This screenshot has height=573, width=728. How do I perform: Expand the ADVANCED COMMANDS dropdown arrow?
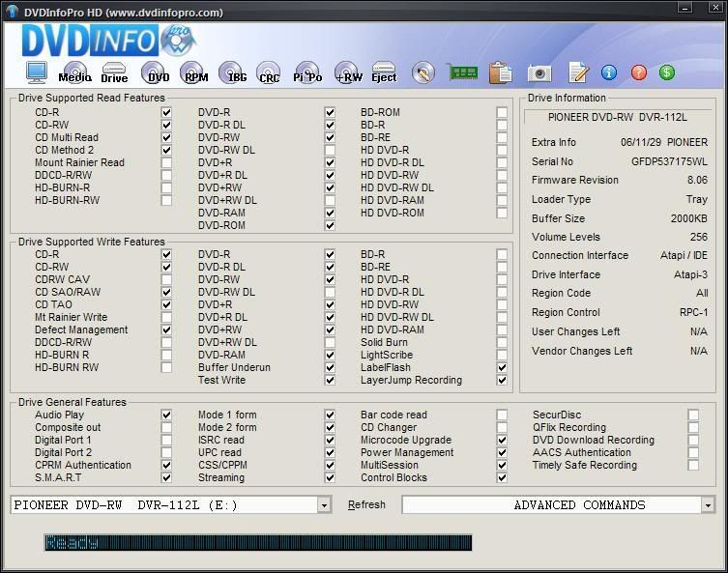[707, 505]
